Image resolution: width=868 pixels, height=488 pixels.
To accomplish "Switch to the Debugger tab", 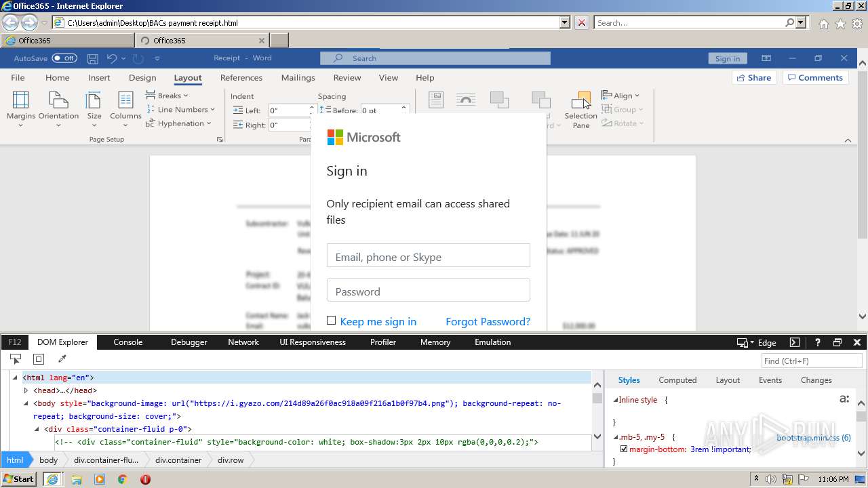I will coord(189,342).
